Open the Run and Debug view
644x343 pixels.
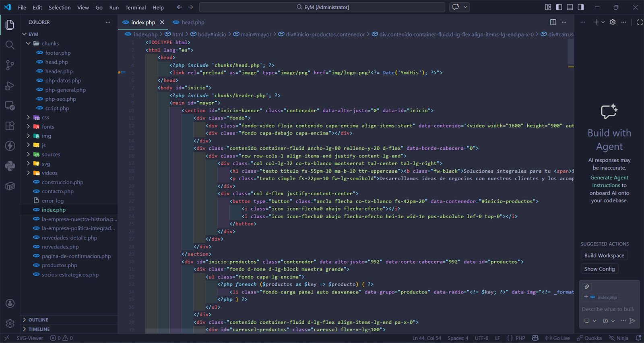pos(10,86)
